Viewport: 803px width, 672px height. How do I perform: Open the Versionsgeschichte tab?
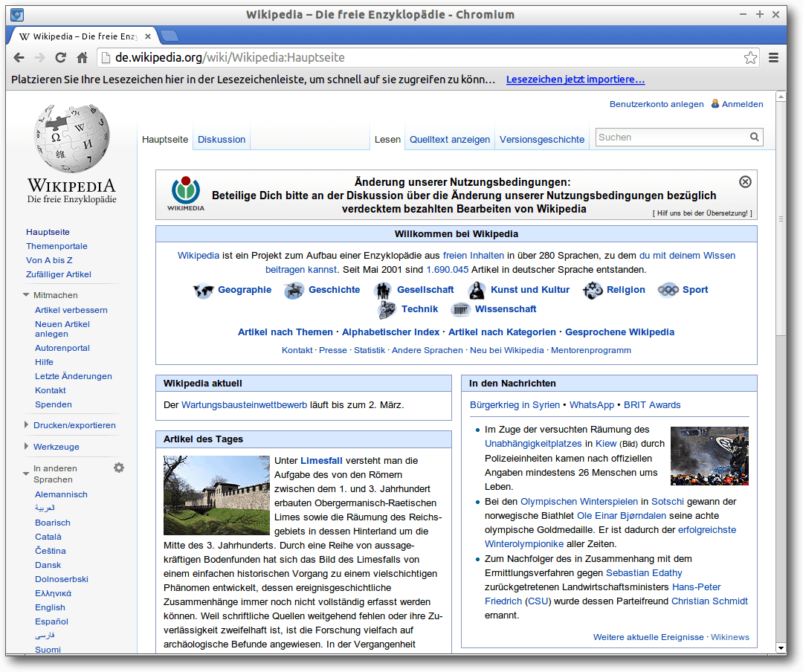click(x=542, y=139)
